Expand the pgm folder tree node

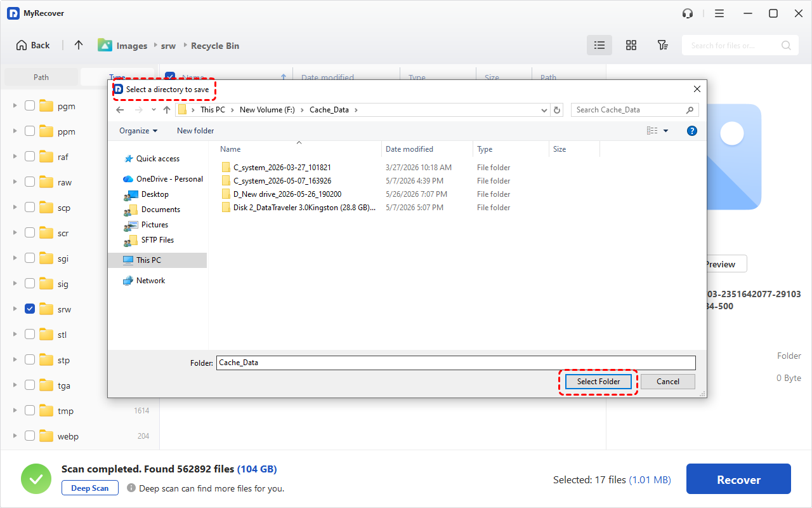pyautogui.click(x=15, y=105)
